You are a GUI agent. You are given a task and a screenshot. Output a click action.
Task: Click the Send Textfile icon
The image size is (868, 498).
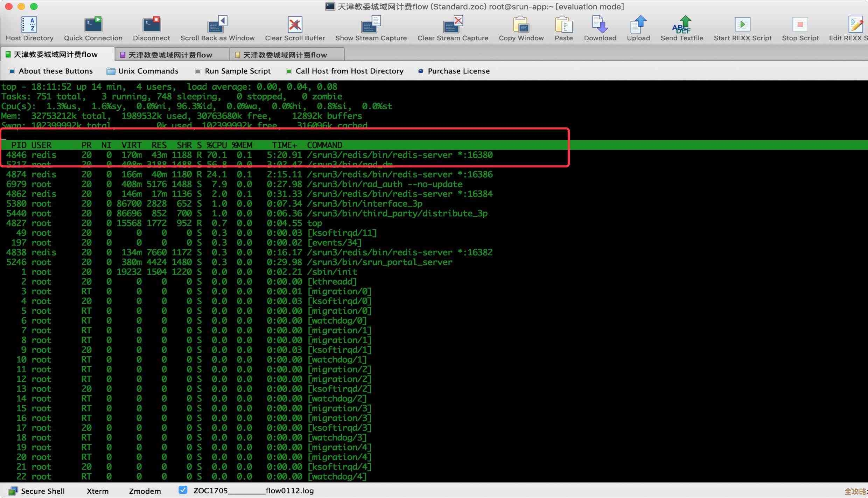pyautogui.click(x=681, y=25)
